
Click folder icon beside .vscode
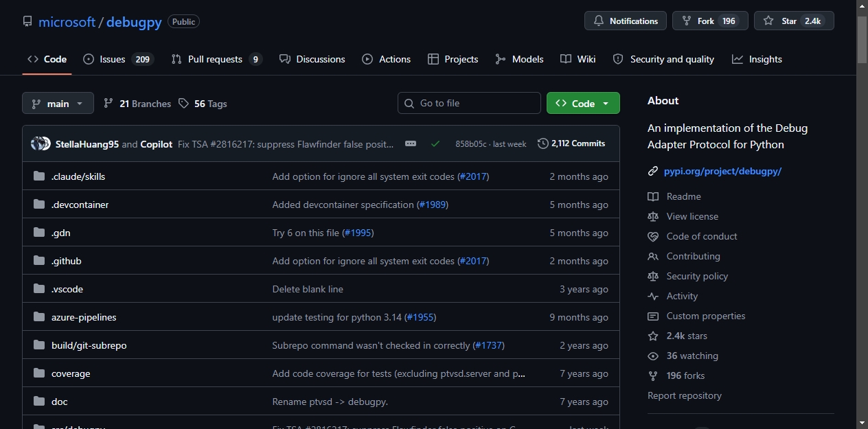pyautogui.click(x=39, y=289)
